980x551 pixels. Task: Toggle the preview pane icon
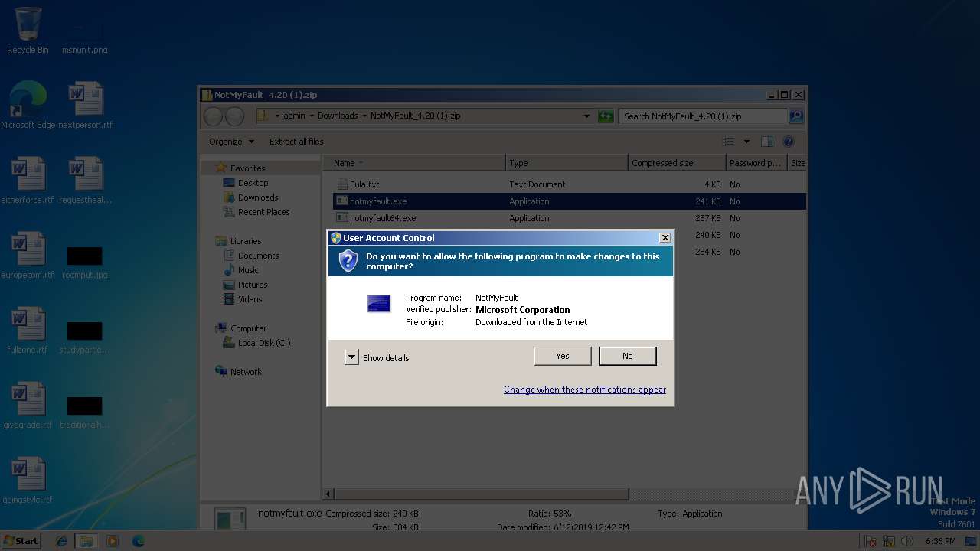[767, 142]
